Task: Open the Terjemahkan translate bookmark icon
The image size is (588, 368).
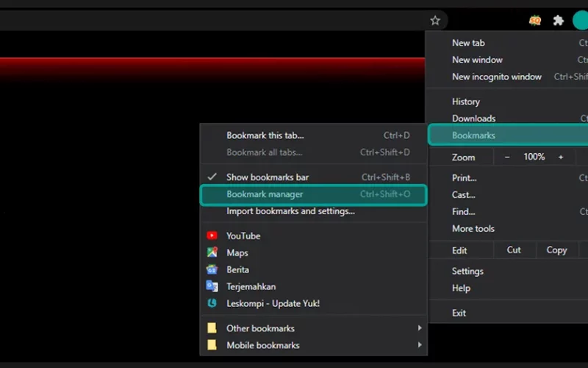Action: click(212, 286)
